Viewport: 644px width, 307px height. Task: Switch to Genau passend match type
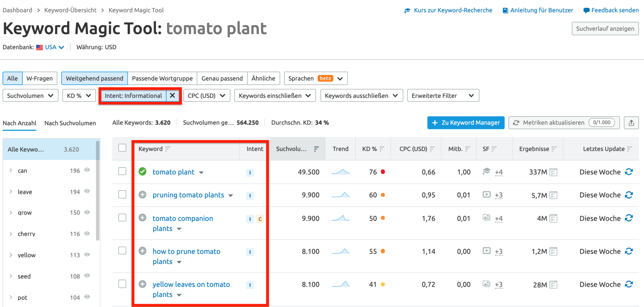tap(222, 78)
